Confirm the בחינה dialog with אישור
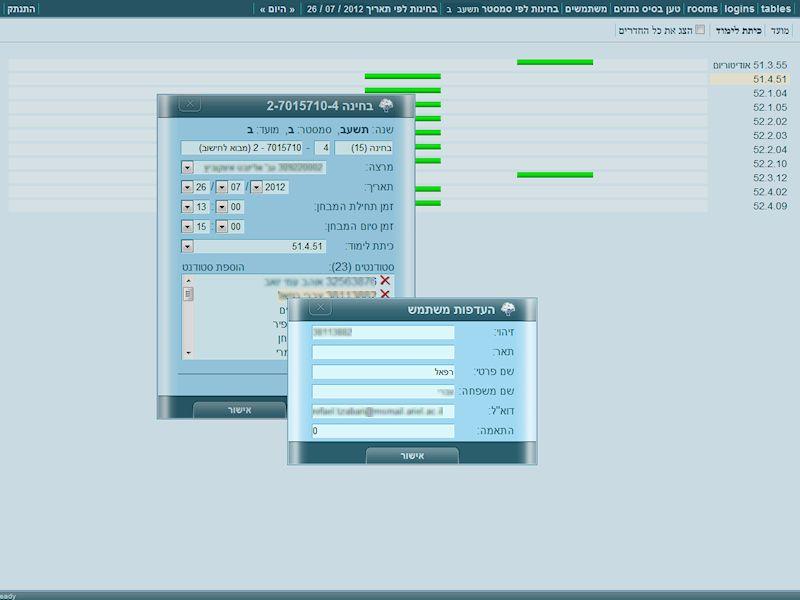 click(x=239, y=410)
